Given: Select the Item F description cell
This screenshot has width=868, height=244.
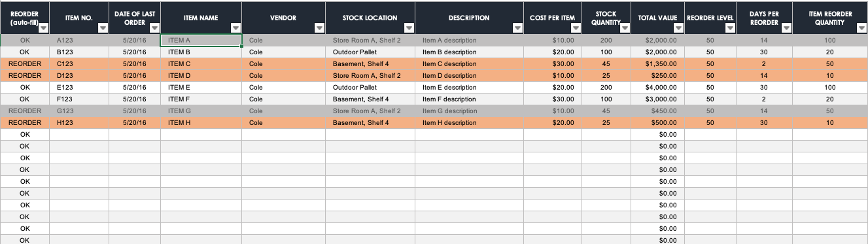Looking at the screenshot, I should coord(469,99).
